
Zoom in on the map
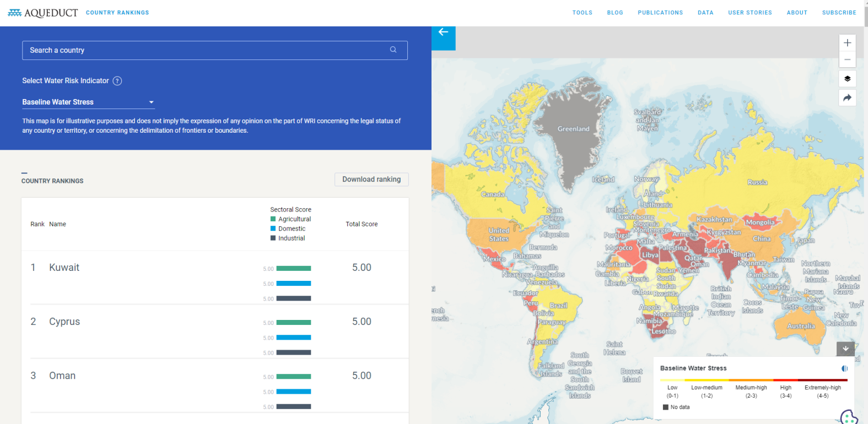click(847, 43)
